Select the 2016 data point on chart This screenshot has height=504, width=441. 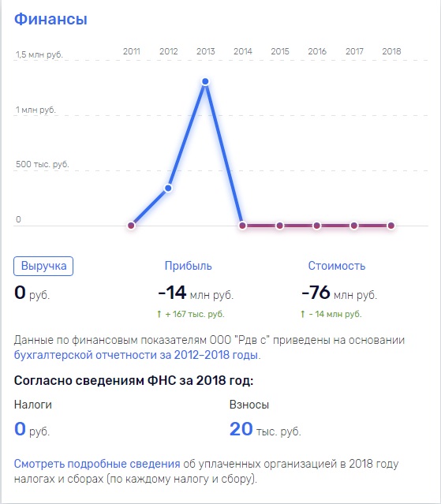pos(317,226)
